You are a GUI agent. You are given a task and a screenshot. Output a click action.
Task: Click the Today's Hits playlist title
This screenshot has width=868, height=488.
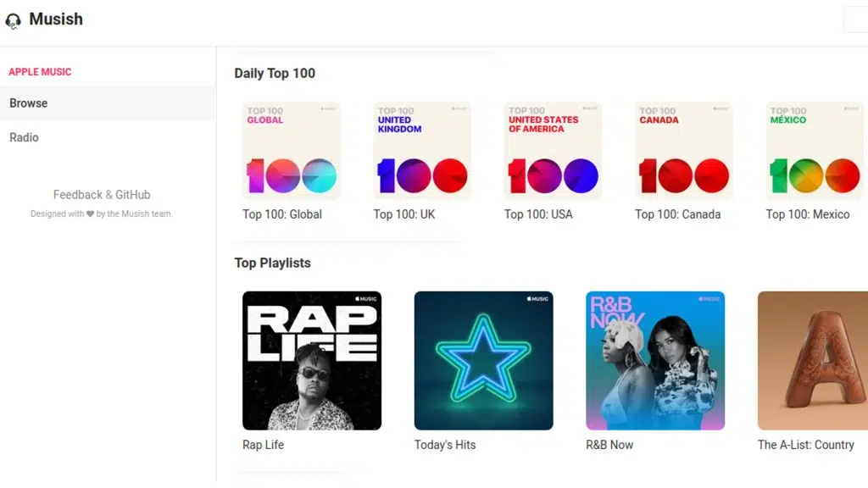(445, 444)
